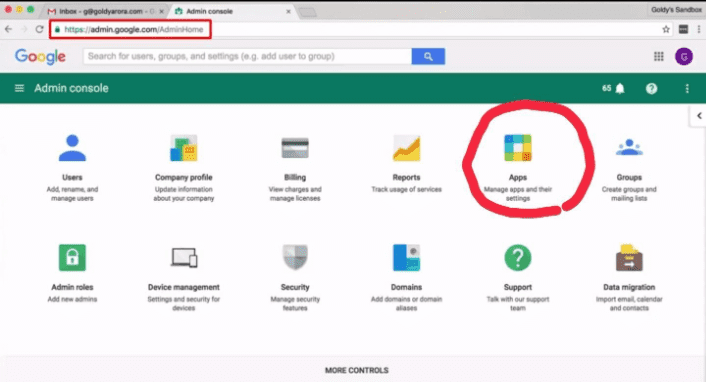Image resolution: width=706 pixels, height=382 pixels.
Task: Open the vertical dots options menu in green bar
Action: point(687,88)
